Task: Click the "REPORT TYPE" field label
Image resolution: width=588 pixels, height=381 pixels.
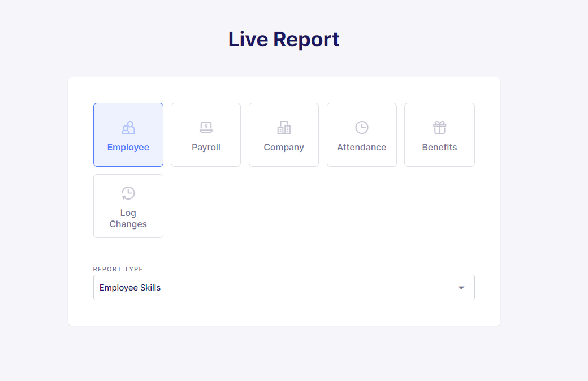Action: tap(118, 269)
